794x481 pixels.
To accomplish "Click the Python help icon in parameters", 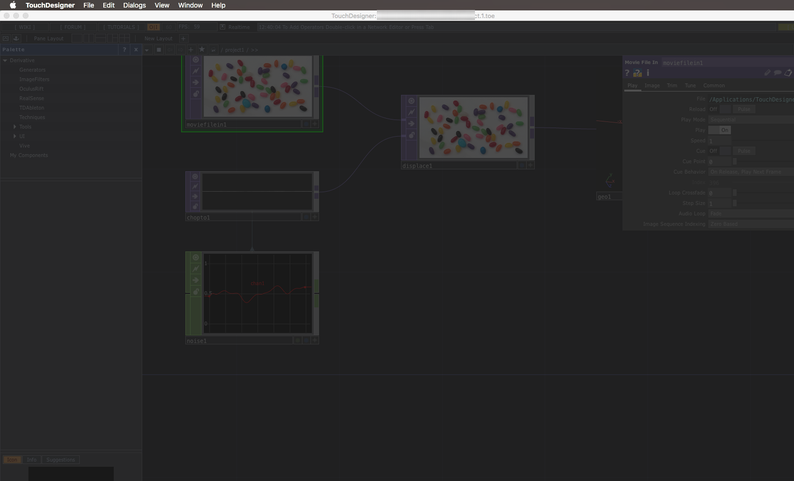I will 638,73.
